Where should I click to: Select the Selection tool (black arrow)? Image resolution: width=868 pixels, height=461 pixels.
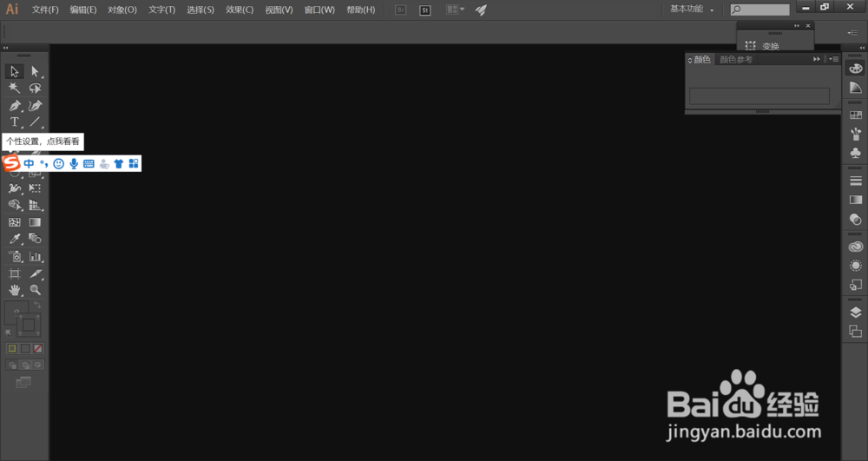15,71
